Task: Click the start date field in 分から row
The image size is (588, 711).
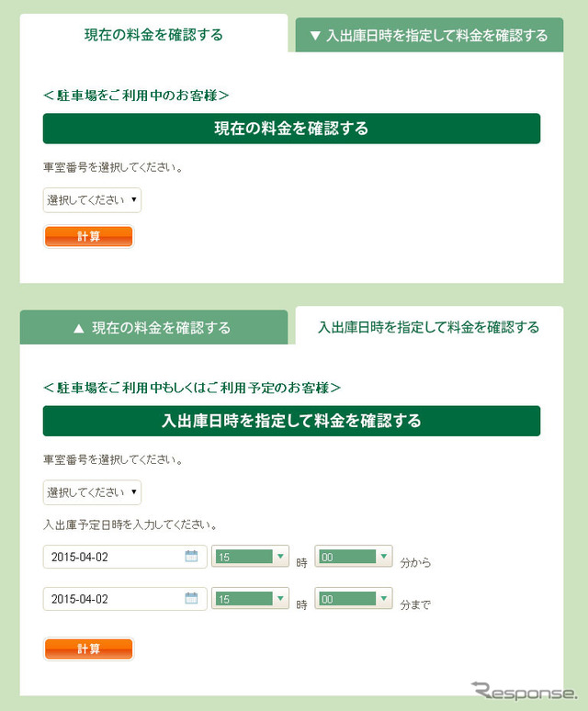Action: (110, 557)
